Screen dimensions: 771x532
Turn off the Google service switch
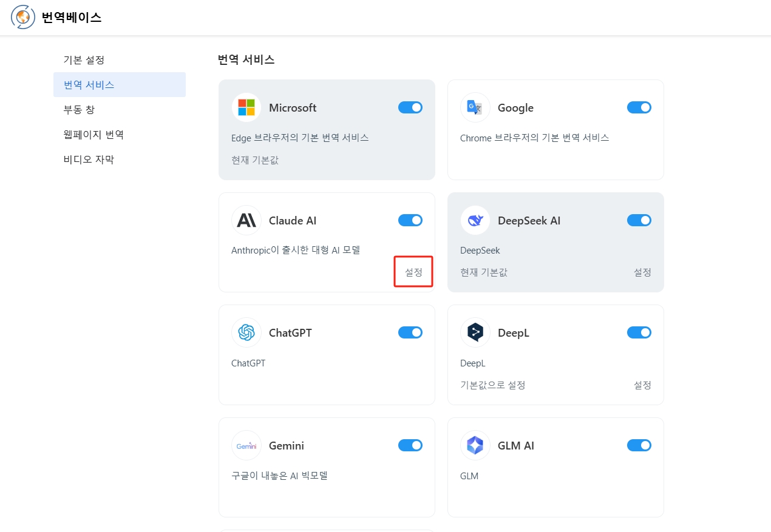(639, 107)
